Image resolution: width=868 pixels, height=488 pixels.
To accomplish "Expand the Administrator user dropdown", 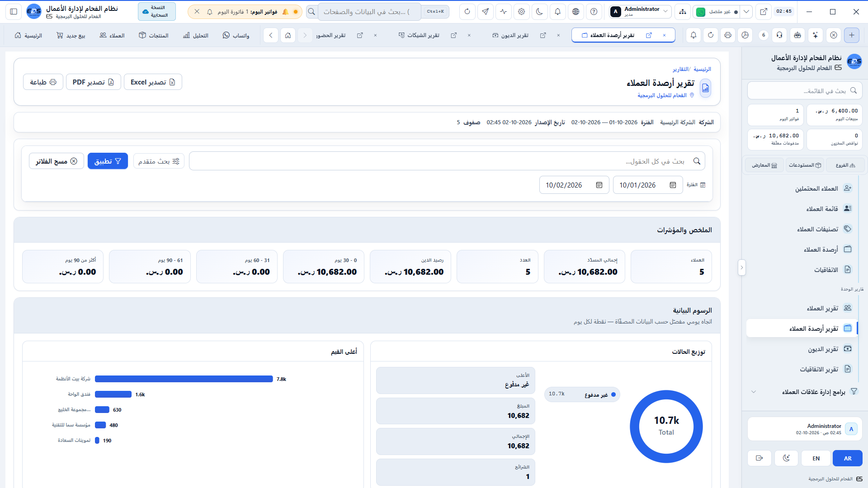I will point(640,12).
